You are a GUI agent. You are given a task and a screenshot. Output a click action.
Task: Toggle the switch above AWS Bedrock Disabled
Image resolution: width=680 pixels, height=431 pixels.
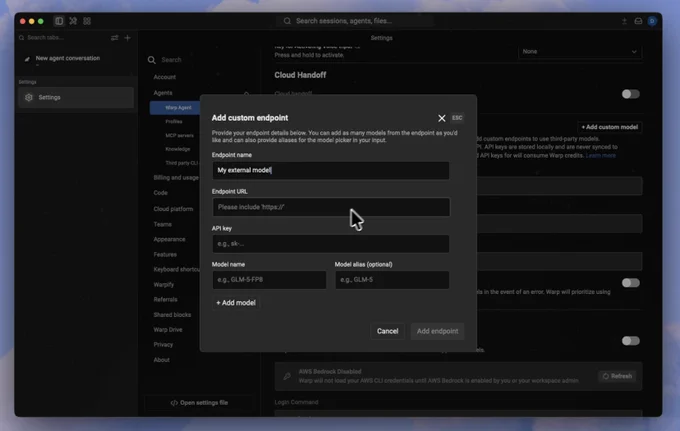tap(631, 341)
